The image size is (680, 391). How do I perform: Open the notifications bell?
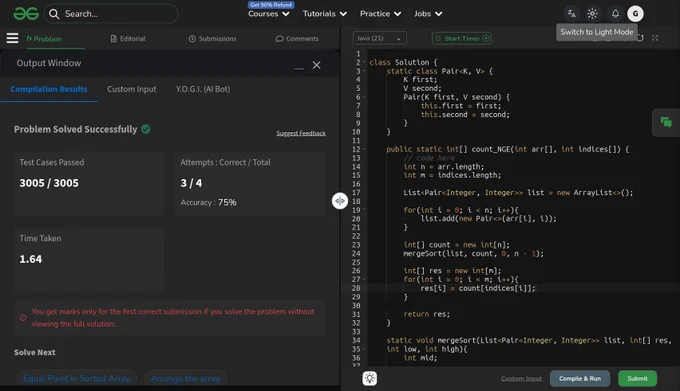[x=615, y=14]
